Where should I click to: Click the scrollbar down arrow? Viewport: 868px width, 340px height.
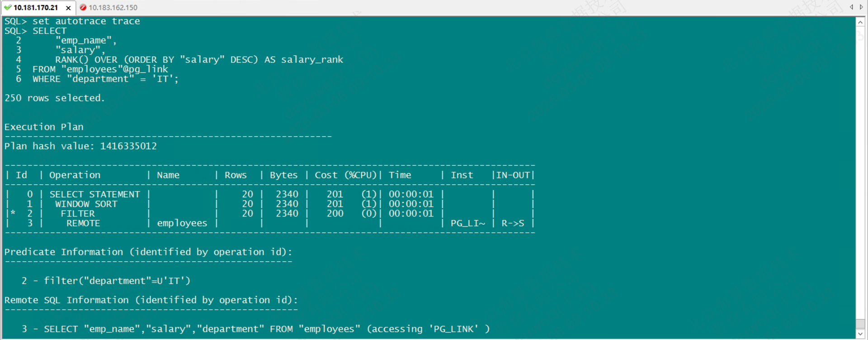pyautogui.click(x=860, y=334)
